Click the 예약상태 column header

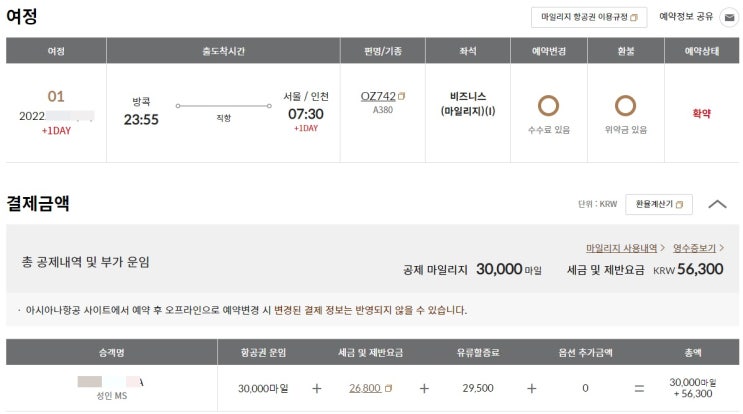click(x=701, y=51)
